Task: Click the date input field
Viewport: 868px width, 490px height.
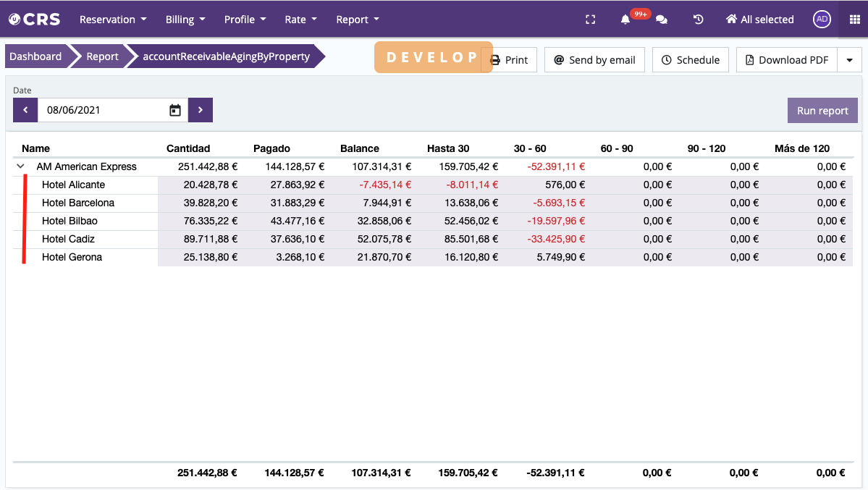Action: tap(101, 110)
